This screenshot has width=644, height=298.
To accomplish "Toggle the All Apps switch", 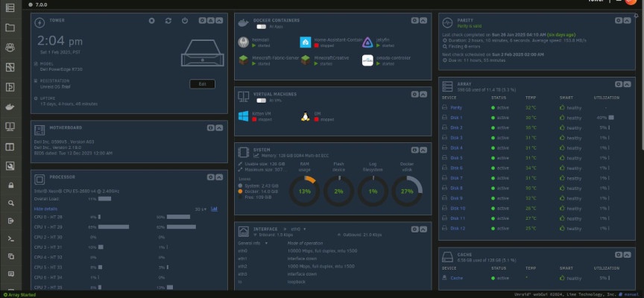I will tap(261, 27).
